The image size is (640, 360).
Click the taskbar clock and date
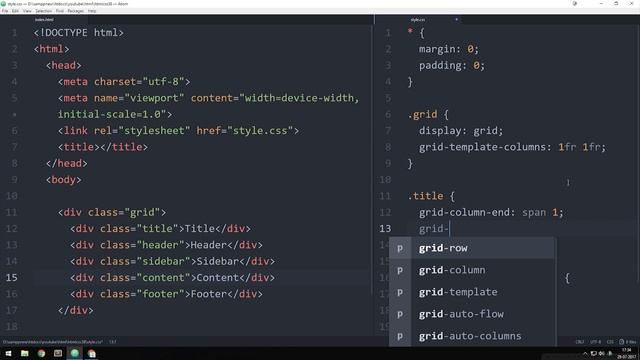(x=626, y=353)
